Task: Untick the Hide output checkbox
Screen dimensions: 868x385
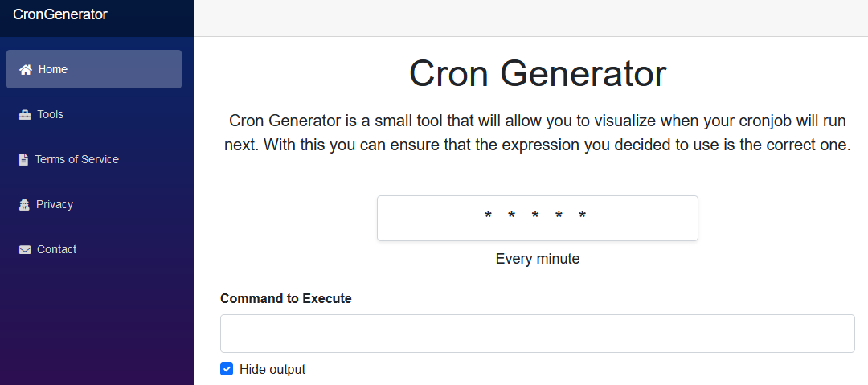Action: tap(227, 369)
